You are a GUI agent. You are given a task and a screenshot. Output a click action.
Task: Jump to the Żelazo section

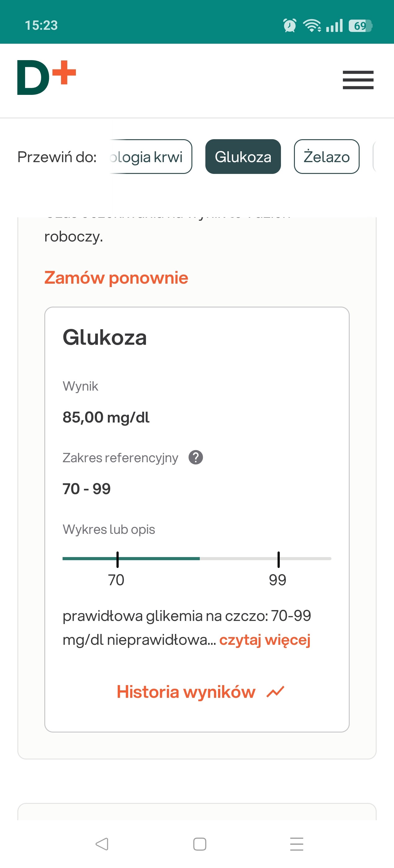[x=326, y=157]
